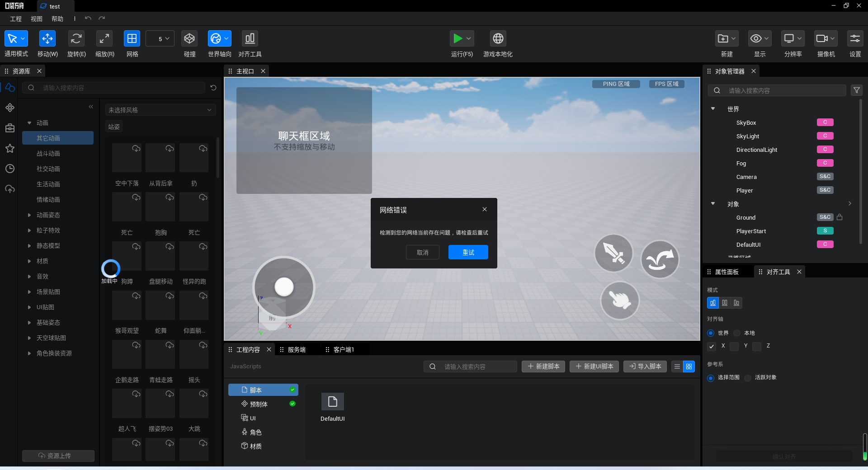Open the 对齐工具 align tool in toolbar
868x470 pixels.
click(250, 39)
